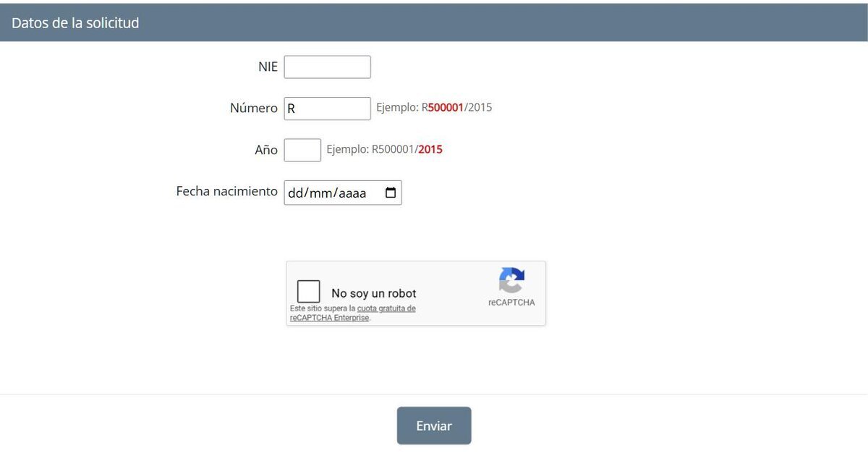Submit the form with Enviar
868x459 pixels.
[x=434, y=426]
